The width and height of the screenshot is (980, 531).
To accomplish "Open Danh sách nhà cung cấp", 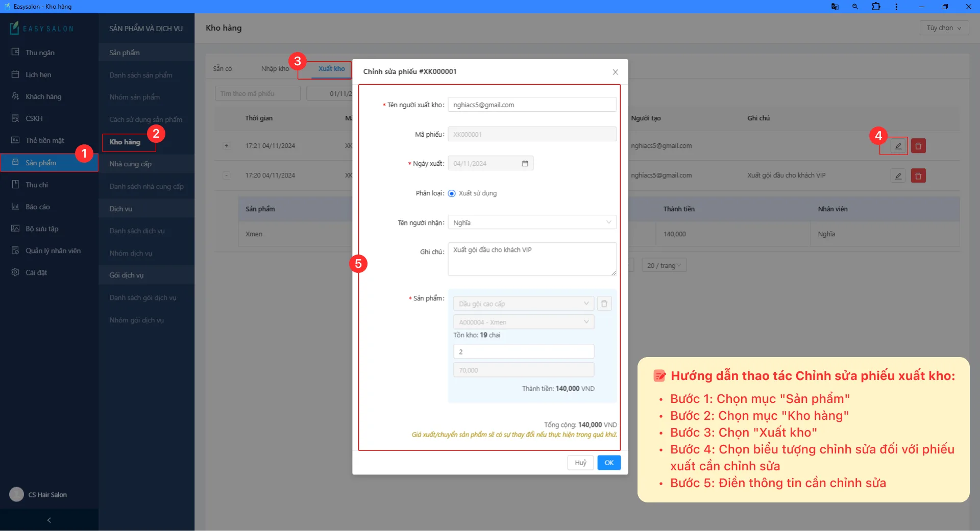I will tap(146, 186).
